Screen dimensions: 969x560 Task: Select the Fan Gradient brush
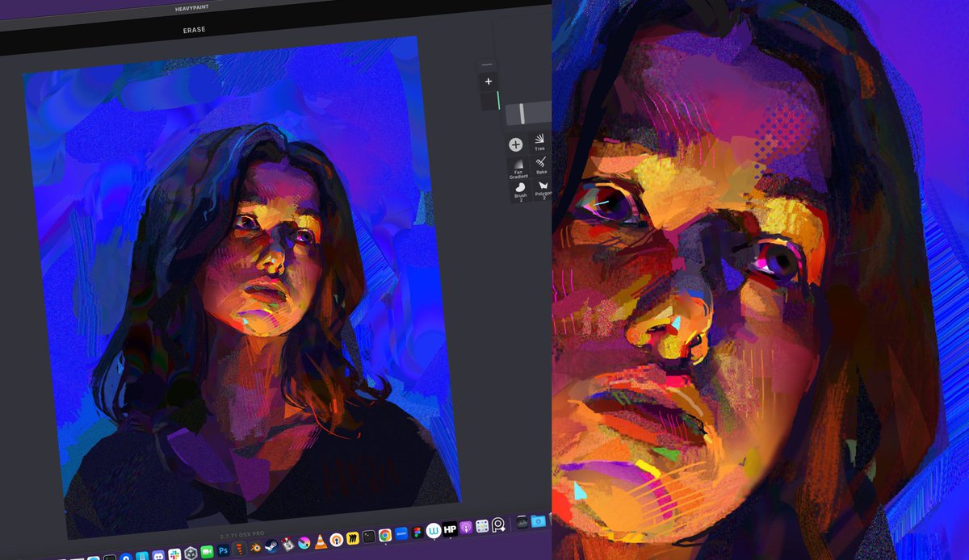coord(518,169)
